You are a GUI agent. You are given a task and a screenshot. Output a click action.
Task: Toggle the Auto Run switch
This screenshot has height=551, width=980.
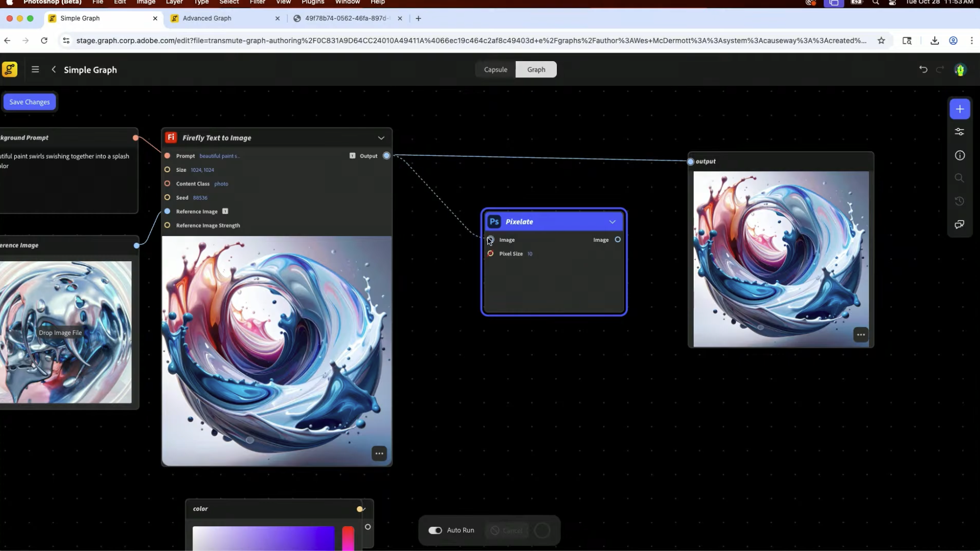pyautogui.click(x=435, y=530)
